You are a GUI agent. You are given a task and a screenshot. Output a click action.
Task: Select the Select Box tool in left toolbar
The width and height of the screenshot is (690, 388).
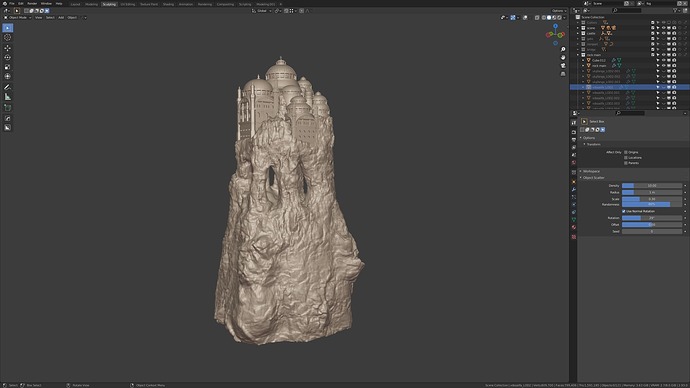7,28
